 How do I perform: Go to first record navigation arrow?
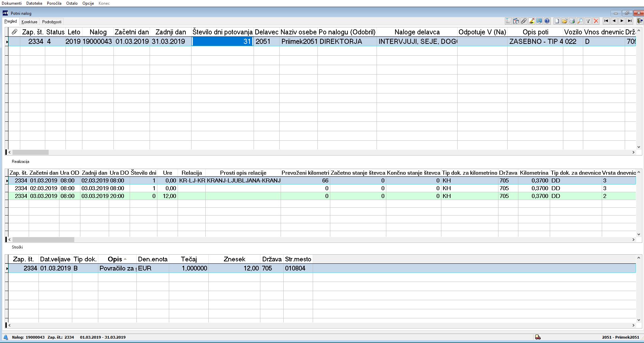coord(606,21)
